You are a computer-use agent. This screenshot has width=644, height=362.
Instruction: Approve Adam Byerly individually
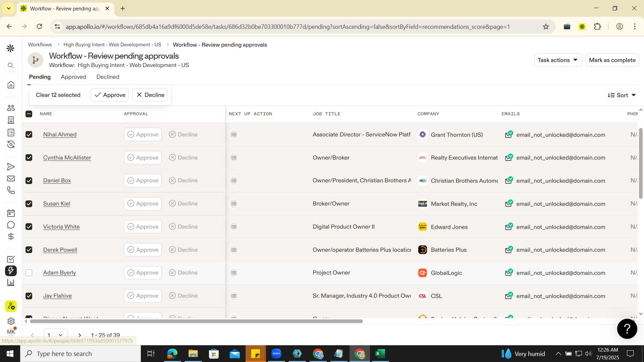pos(143,273)
